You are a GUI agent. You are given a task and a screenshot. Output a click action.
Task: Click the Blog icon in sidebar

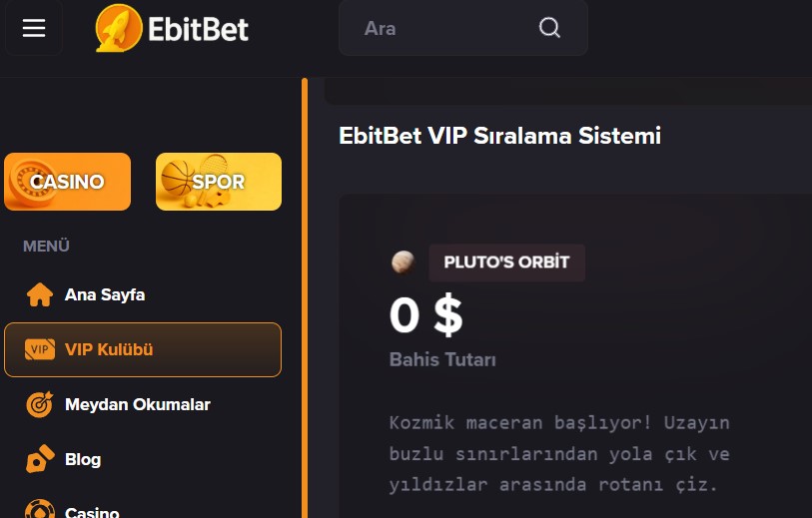click(x=39, y=459)
